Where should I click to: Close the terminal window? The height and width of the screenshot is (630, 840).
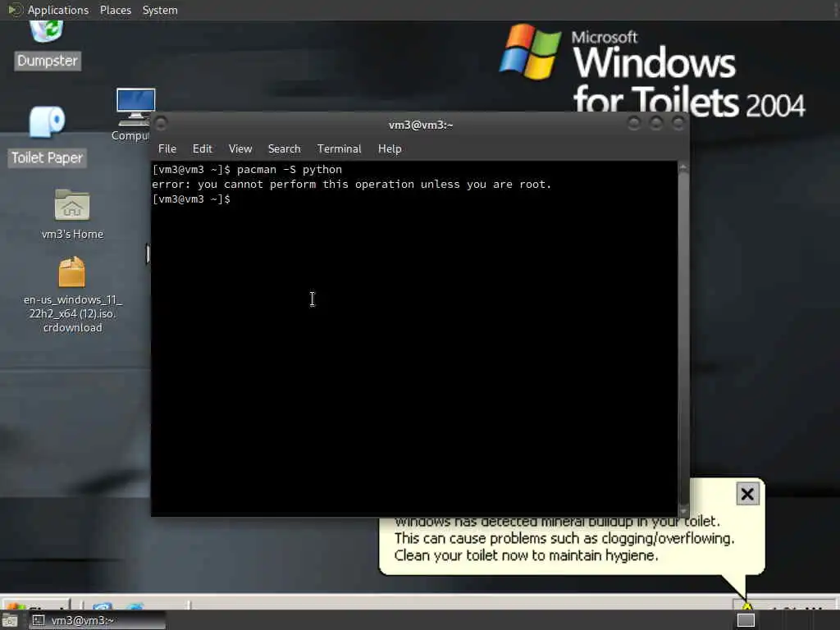[x=678, y=123]
